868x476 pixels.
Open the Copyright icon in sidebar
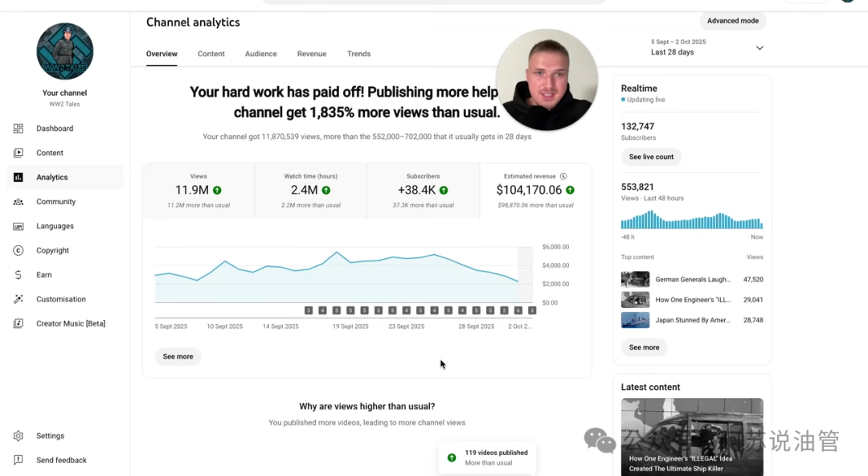[x=18, y=251]
